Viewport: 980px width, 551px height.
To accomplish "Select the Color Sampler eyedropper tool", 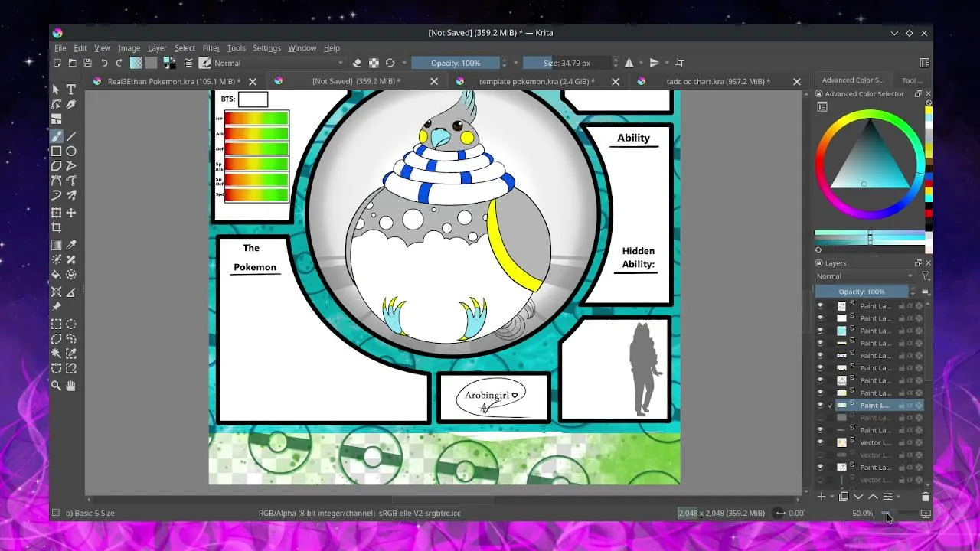I will point(71,245).
